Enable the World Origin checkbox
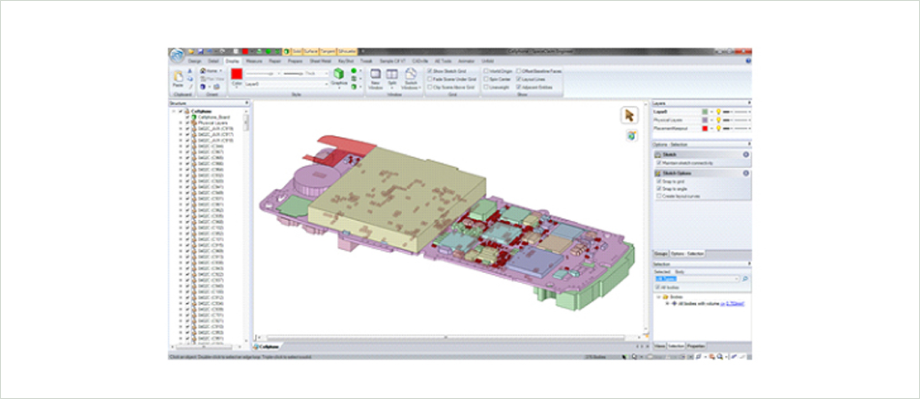 tap(486, 70)
